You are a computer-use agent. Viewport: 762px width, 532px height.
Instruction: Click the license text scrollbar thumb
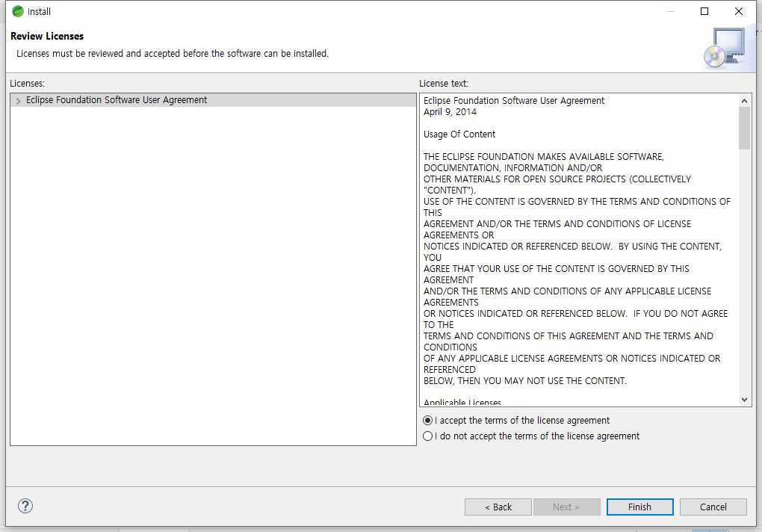click(x=744, y=129)
